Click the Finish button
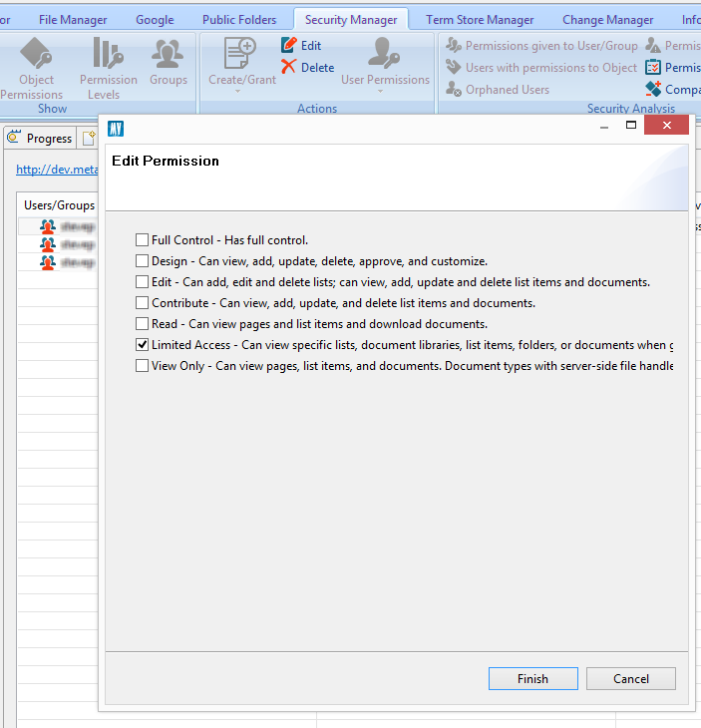701x728 pixels. click(x=532, y=679)
